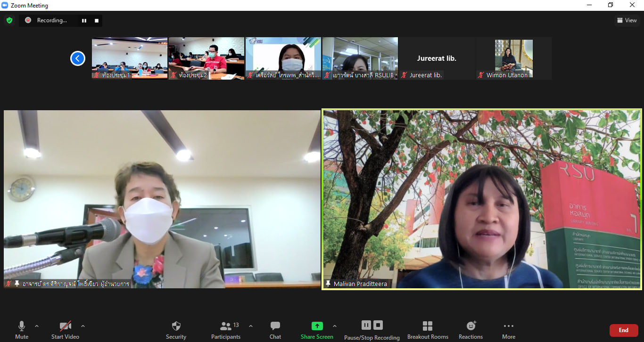
Task: Open the View layout menu
Action: tap(627, 20)
